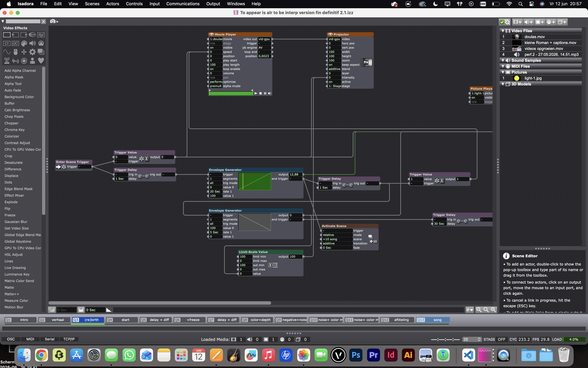The height and width of the screenshot is (368, 588).
Task: Toggle Movie Player visible input 'on'
Action: pos(216,48)
